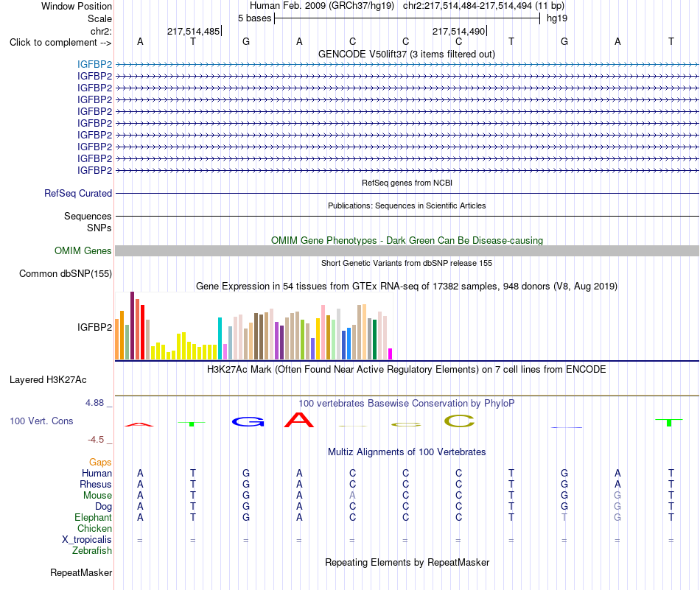Click the large red A conservation logo
Screen dimensions: 700x590
[x=299, y=420]
